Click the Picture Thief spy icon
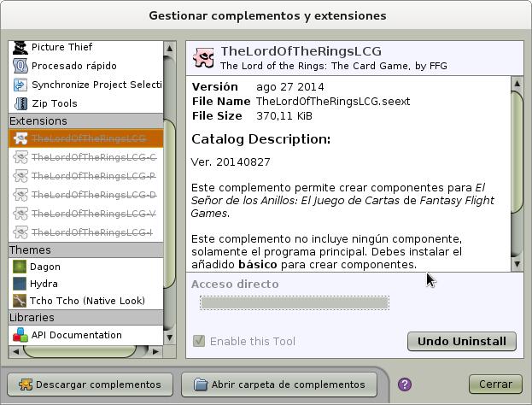This screenshot has height=405, width=532. pyautogui.click(x=20, y=47)
